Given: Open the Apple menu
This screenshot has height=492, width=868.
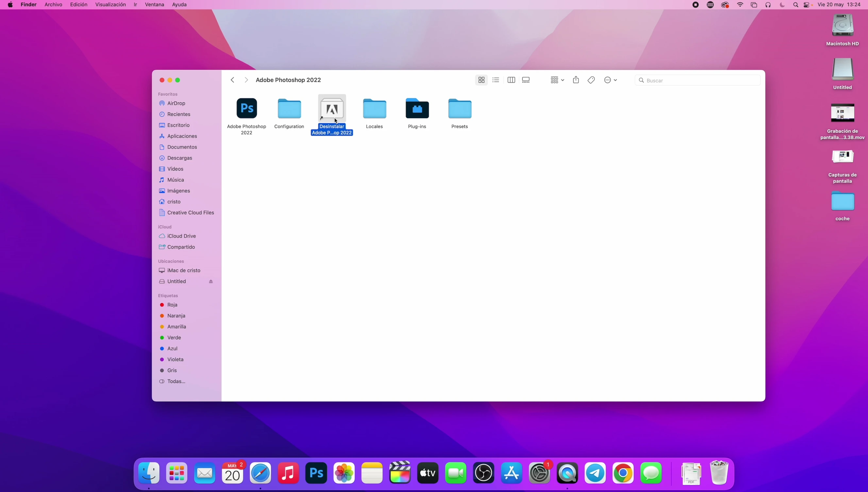Looking at the screenshot, I should click(x=10, y=5).
